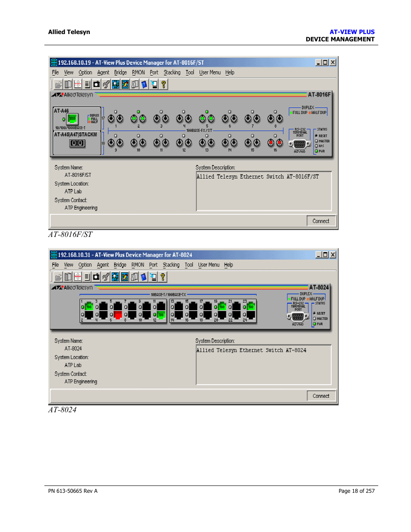This screenshot has height=532, width=411.
Task: Select the AT-A46 gigabit uplink port on AT-8016F
Action: point(72,118)
